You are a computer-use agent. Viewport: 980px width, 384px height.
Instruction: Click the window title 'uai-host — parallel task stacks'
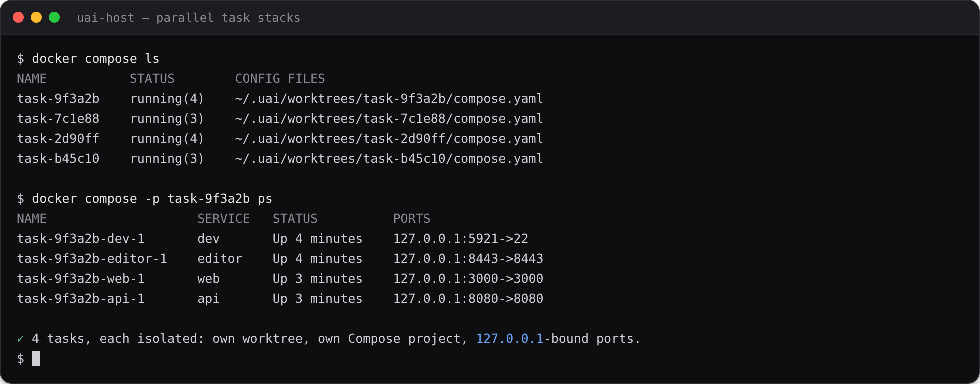coord(188,18)
